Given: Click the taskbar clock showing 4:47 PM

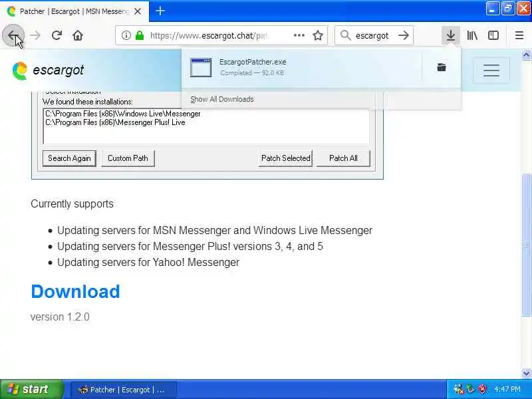Looking at the screenshot, I should (507, 389).
